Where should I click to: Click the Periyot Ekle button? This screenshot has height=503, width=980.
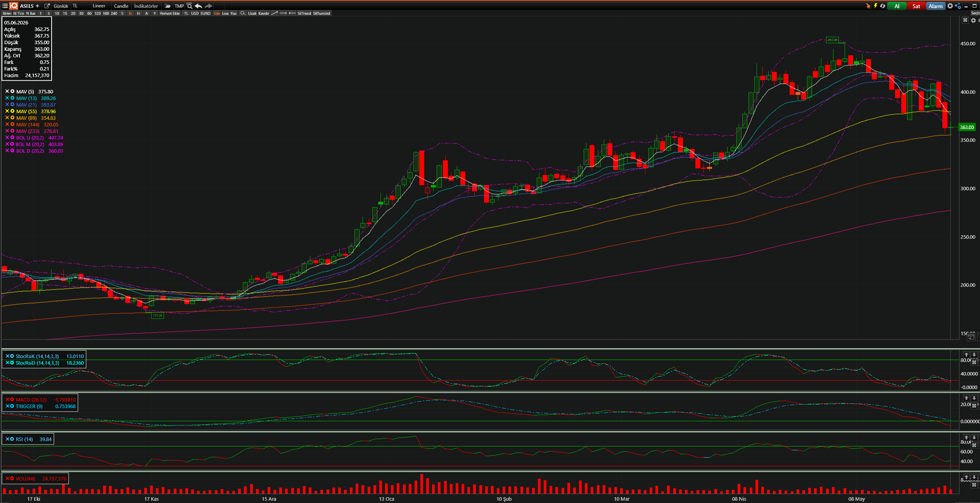coord(170,13)
